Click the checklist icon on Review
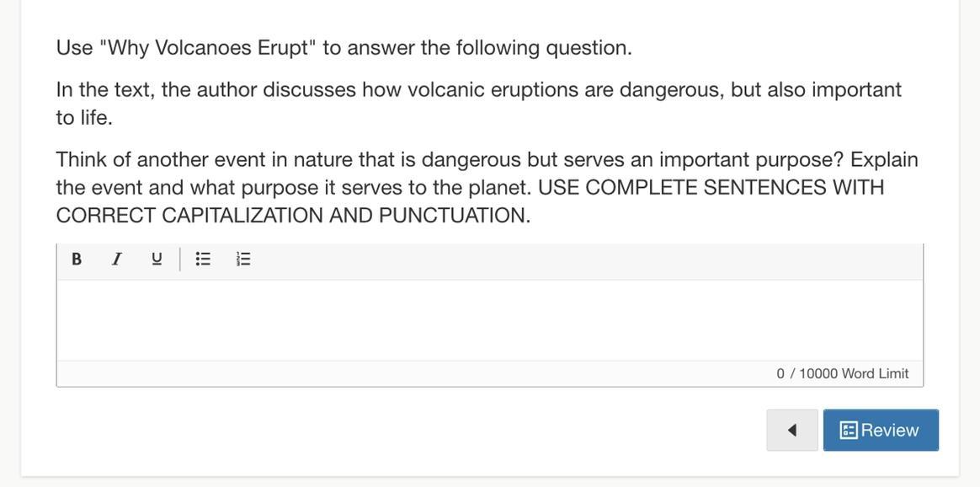 [849, 431]
